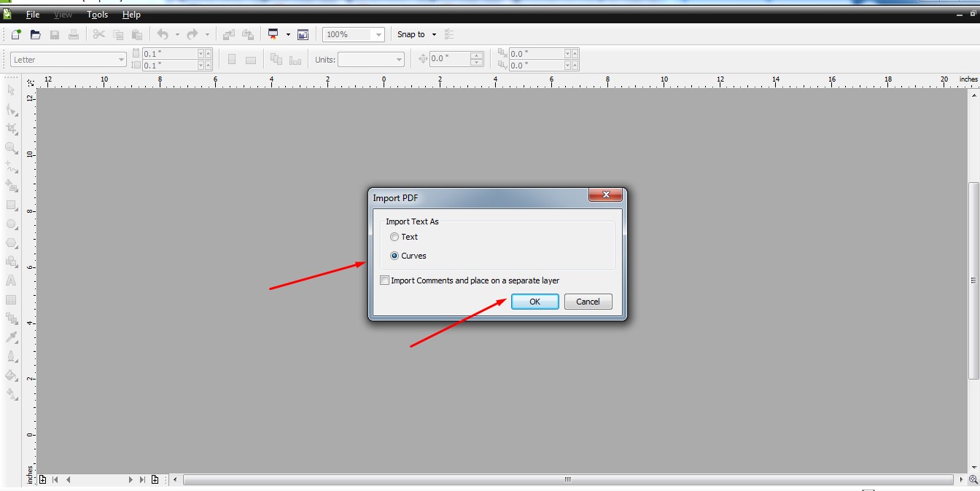
Task: Select the Zoom magnifier tool
Action: [11, 148]
